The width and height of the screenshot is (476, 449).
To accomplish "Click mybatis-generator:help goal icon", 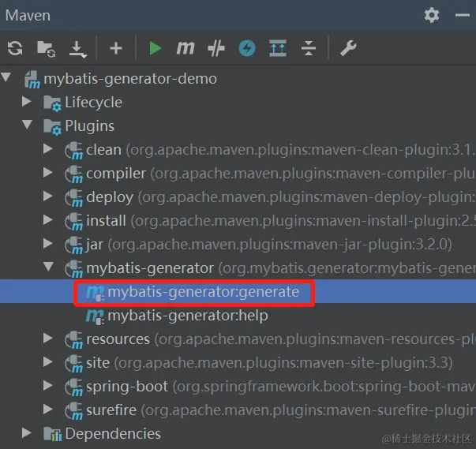I will pyautogui.click(x=95, y=316).
